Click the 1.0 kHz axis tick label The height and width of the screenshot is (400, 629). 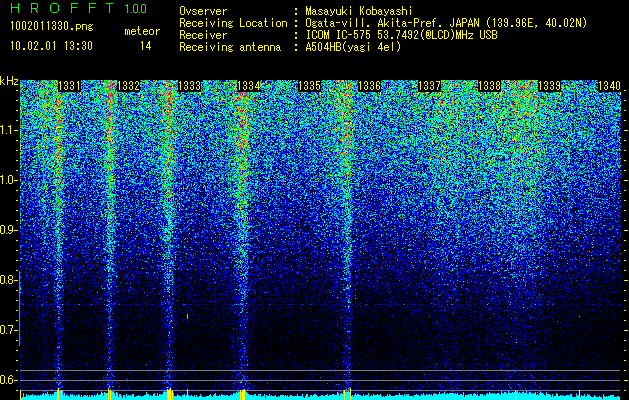[x=9, y=180]
